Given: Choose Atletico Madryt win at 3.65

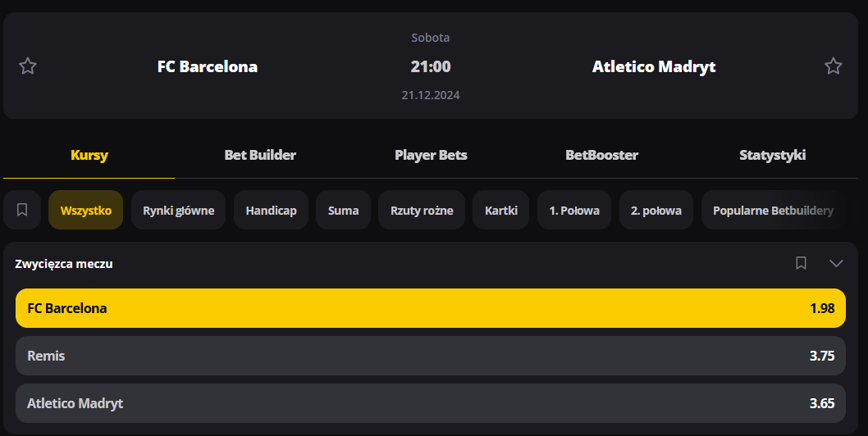Looking at the screenshot, I should 431,403.
